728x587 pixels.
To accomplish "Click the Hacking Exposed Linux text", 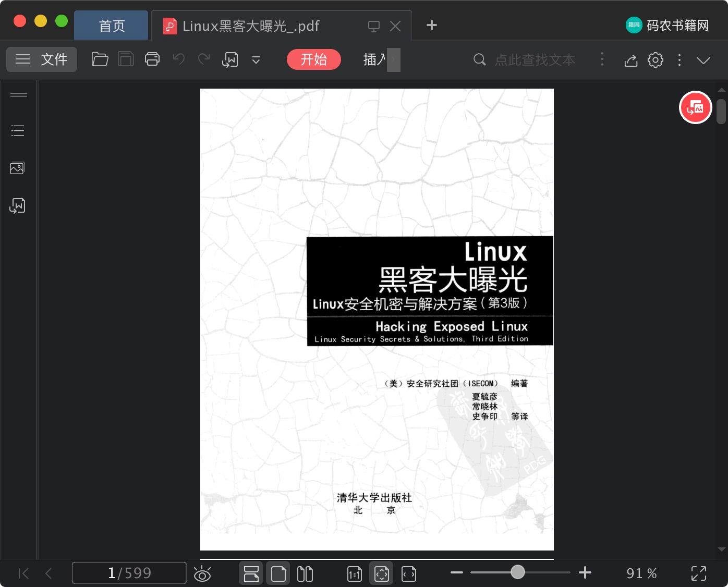I will (452, 326).
